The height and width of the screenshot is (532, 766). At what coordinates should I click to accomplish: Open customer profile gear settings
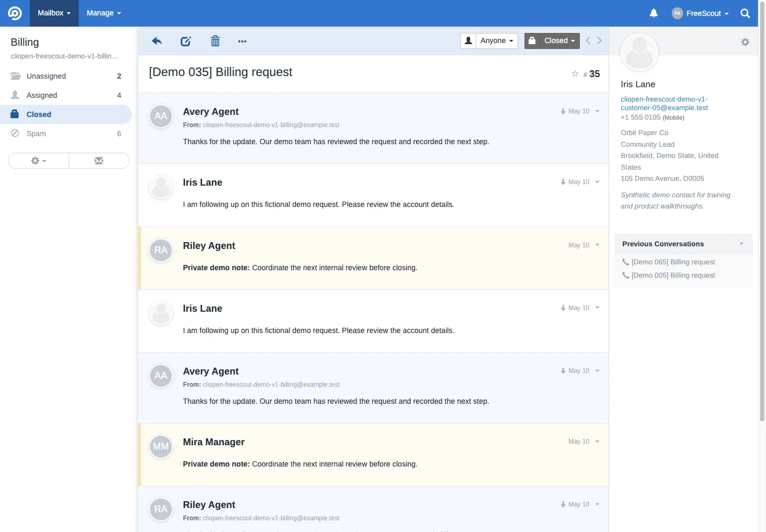tap(745, 42)
